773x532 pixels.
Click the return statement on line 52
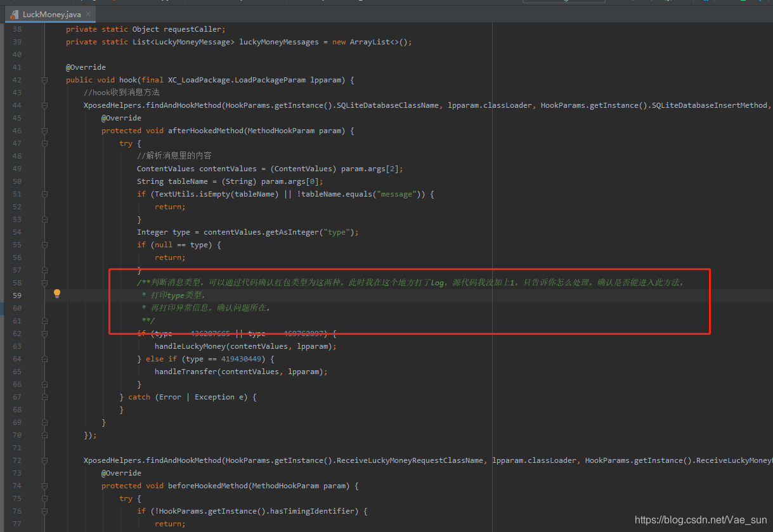click(x=170, y=207)
